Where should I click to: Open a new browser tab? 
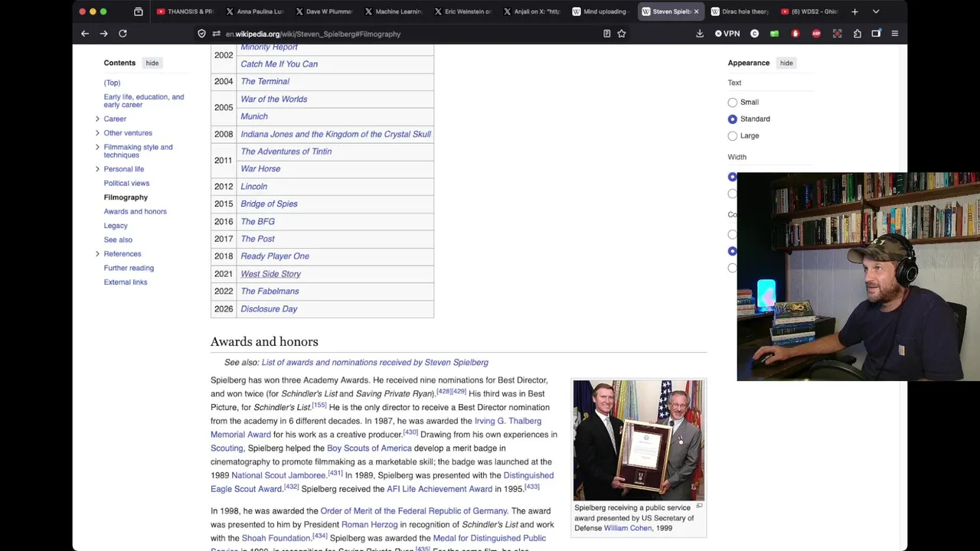[x=854, y=11]
